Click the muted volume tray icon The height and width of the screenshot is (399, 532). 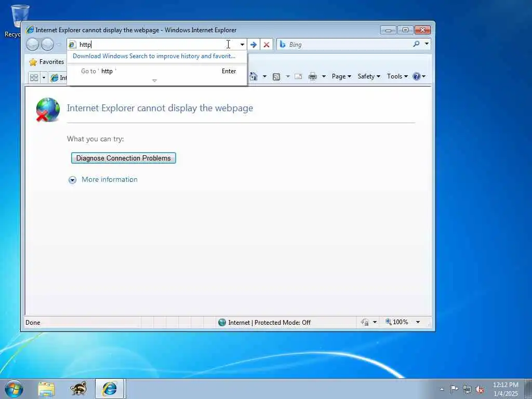coord(480,390)
